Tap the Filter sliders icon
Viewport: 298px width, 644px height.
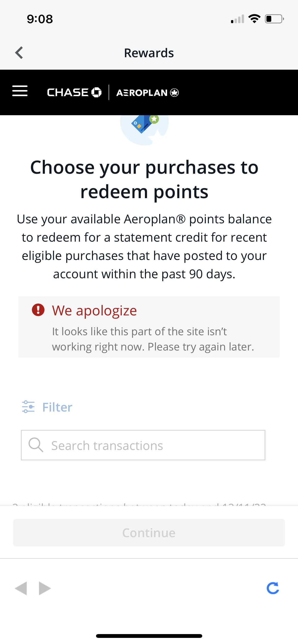click(x=28, y=407)
